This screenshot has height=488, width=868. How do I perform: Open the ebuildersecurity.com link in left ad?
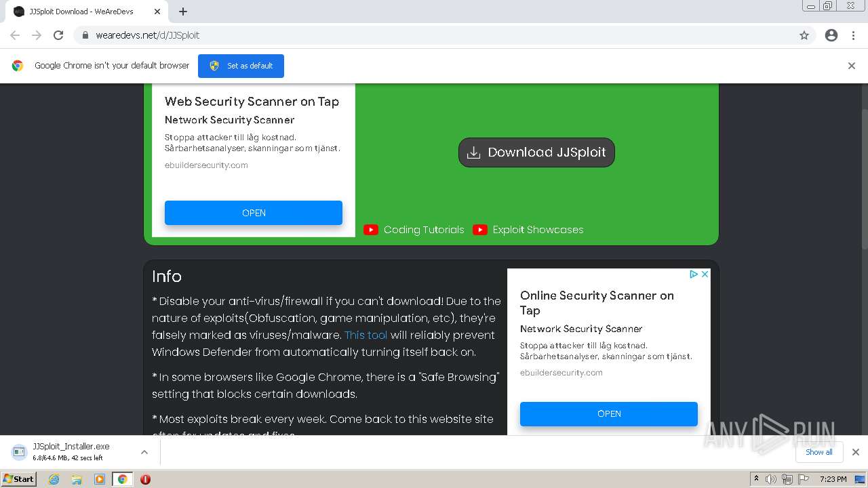[206, 165]
